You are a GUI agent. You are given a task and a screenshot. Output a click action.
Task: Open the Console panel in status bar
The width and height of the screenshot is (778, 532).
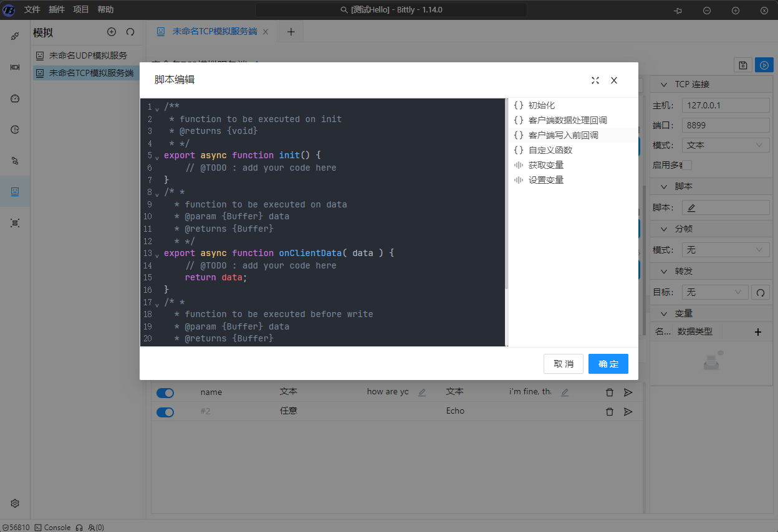pos(52,528)
